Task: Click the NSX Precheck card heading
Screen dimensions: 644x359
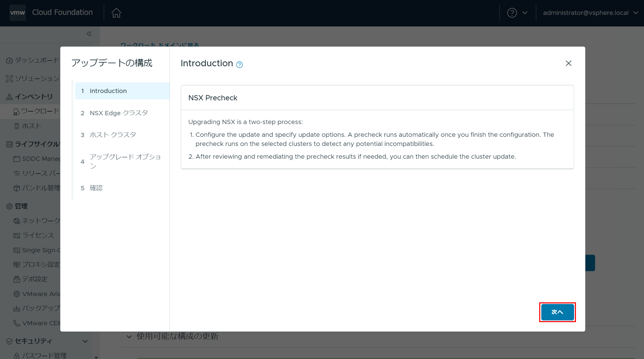Action: pos(213,98)
